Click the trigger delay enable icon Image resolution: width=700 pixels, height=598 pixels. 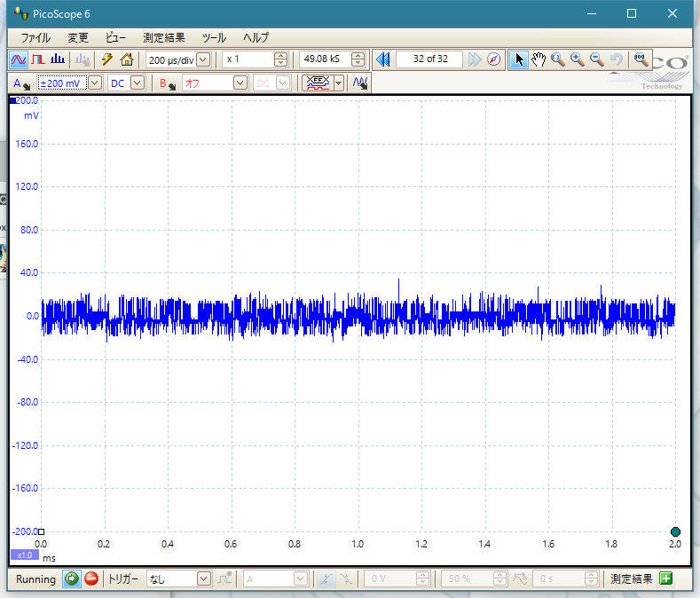click(x=520, y=578)
